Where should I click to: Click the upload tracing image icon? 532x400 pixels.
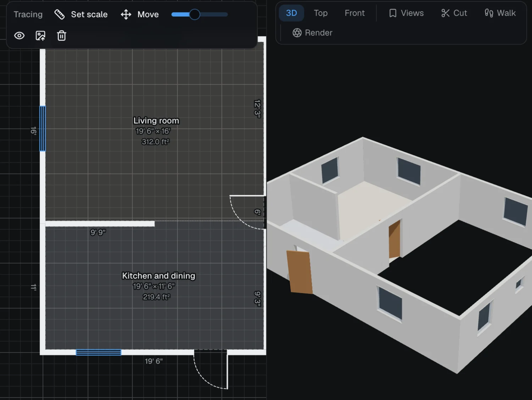click(x=40, y=35)
